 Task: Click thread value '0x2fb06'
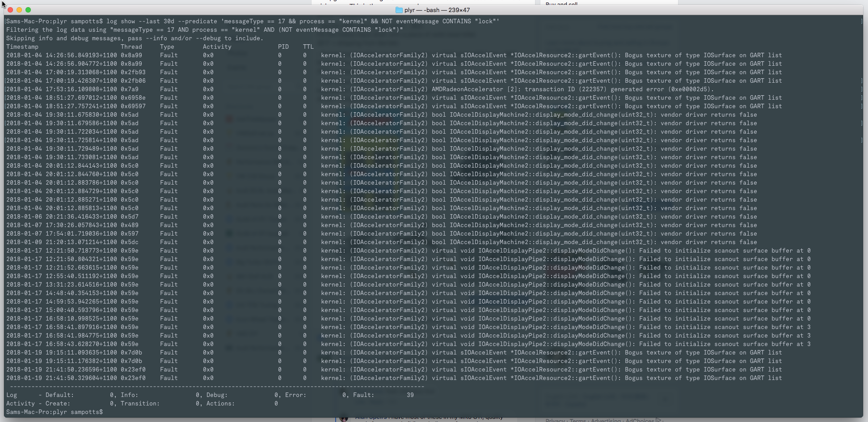click(133, 81)
